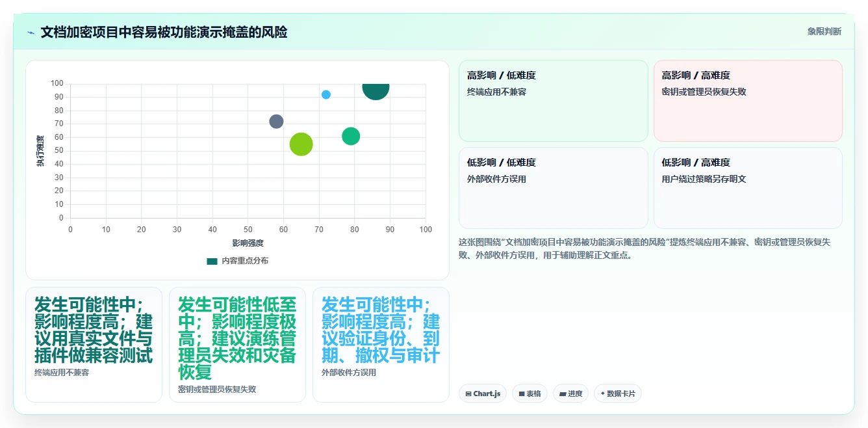Click the 终端应用不兼容 caption under teal headline
Image resolution: width=868 pixels, height=428 pixels.
point(62,373)
